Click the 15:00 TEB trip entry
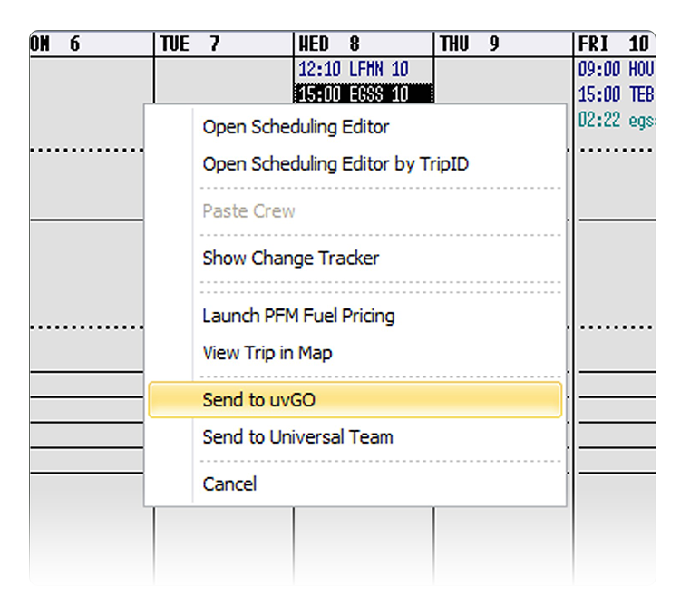690x616 pixels. [x=616, y=93]
